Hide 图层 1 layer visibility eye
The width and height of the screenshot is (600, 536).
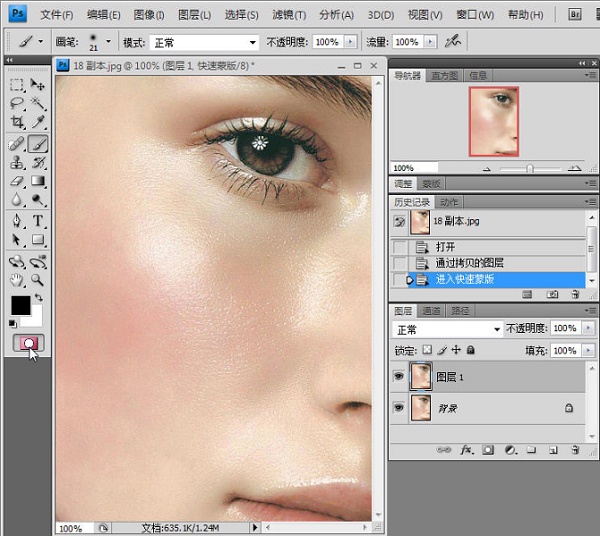point(398,376)
